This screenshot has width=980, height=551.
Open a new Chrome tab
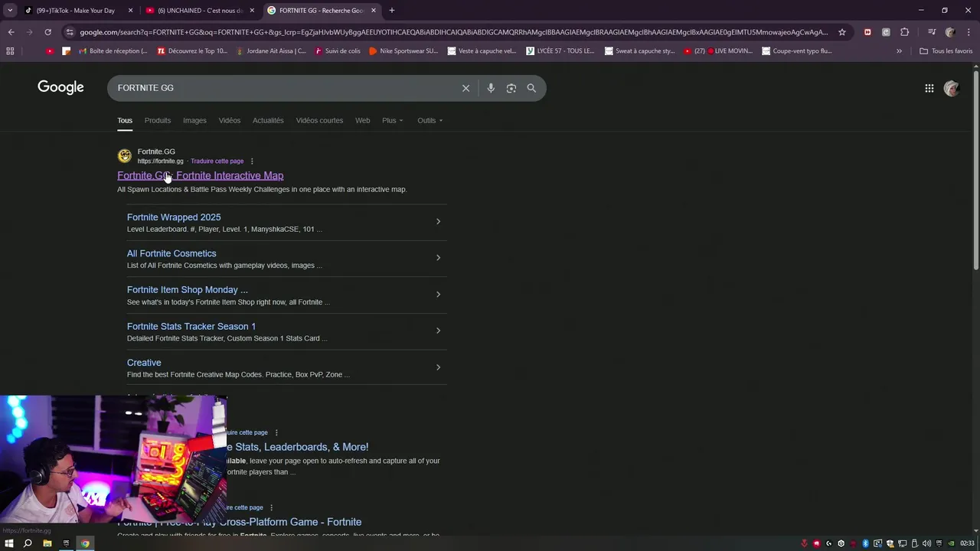tap(392, 10)
